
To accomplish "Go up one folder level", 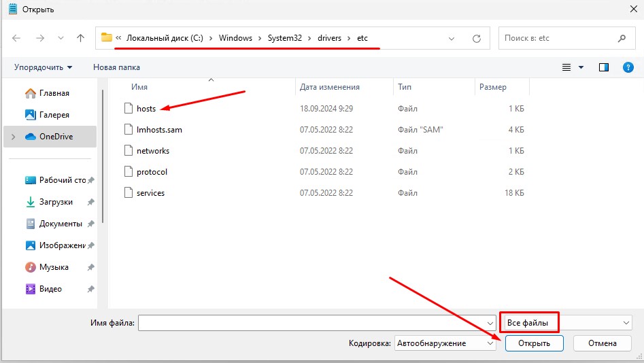I will [x=80, y=38].
